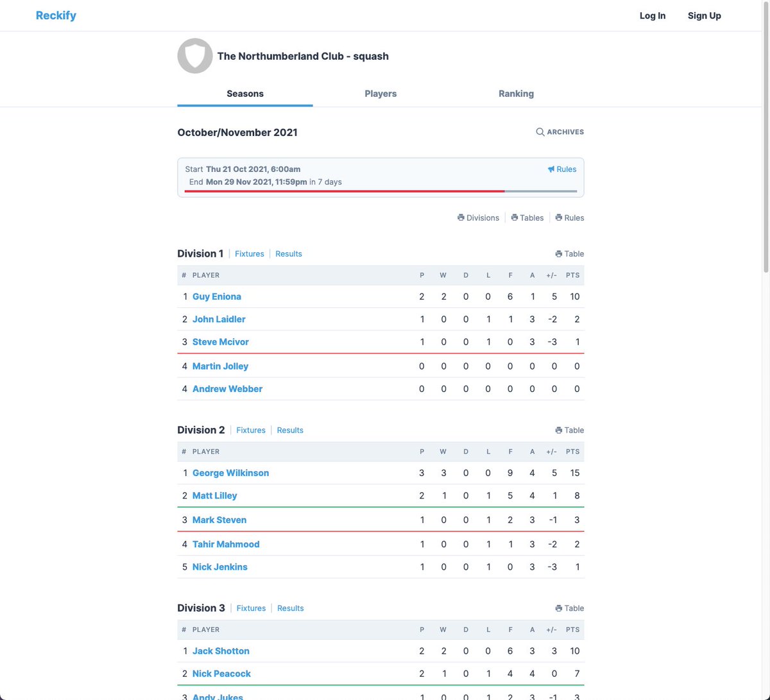Click the printer icon beside Divisions
Image resolution: width=770 pixels, height=700 pixels.
[x=461, y=218]
